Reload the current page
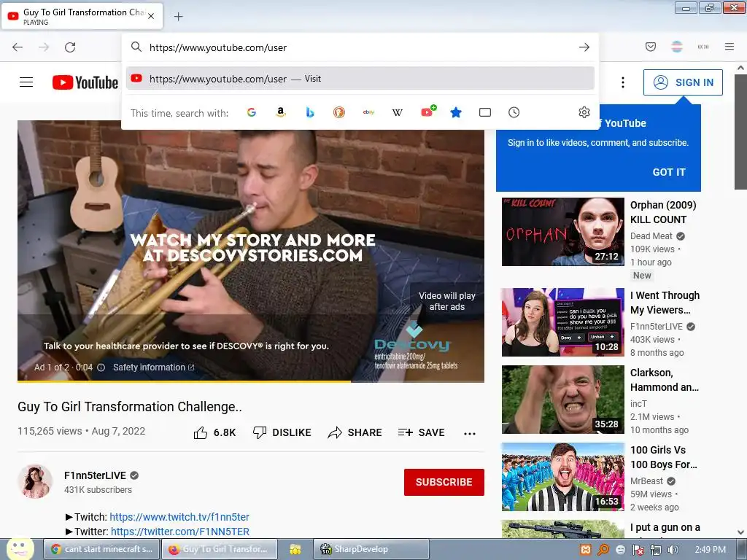747x560 pixels. pyautogui.click(x=70, y=47)
